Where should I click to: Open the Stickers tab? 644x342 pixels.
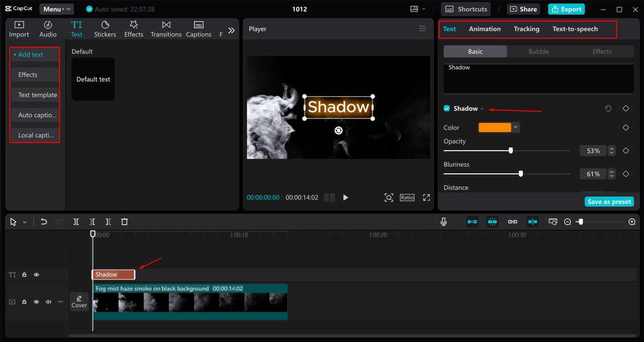105,29
